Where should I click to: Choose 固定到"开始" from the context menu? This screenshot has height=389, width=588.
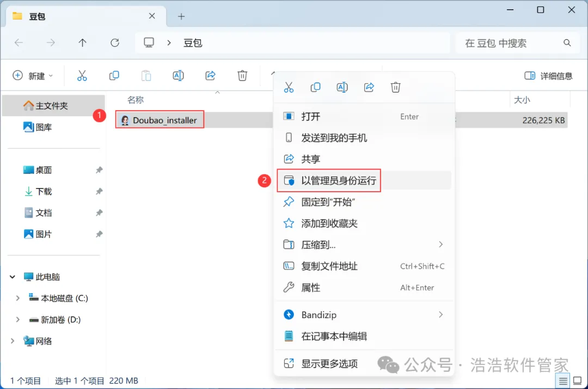(364, 202)
